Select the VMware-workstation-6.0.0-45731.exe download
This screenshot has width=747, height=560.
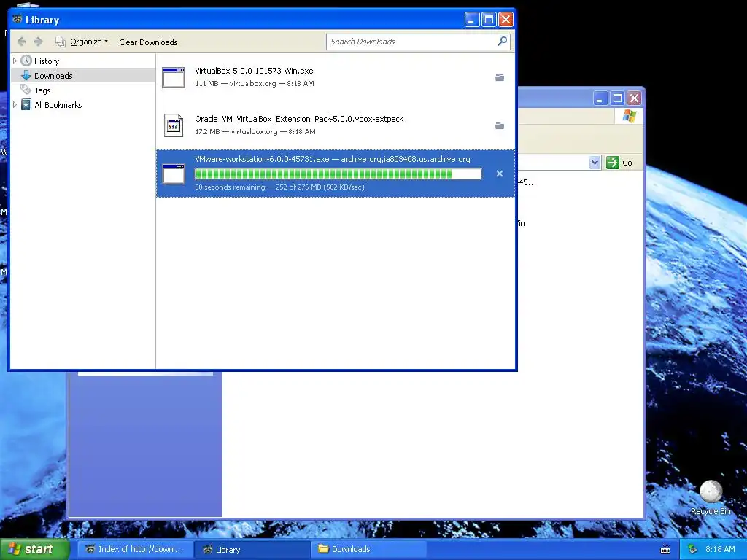[336, 174]
